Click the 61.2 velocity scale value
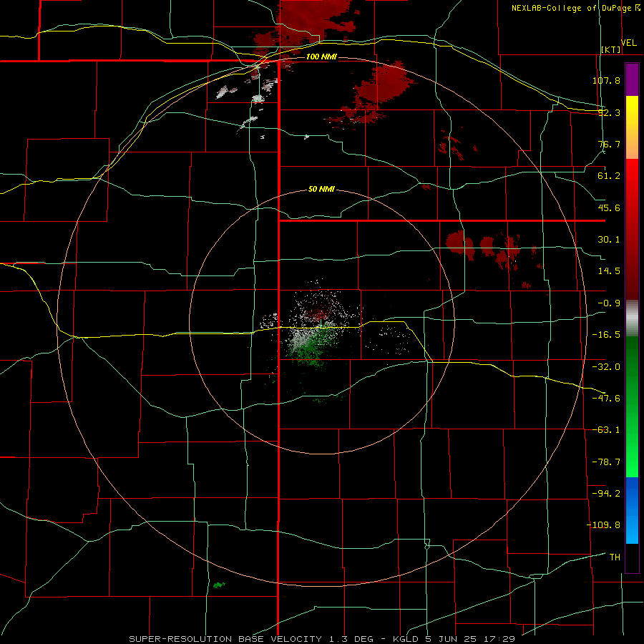 coord(609,176)
